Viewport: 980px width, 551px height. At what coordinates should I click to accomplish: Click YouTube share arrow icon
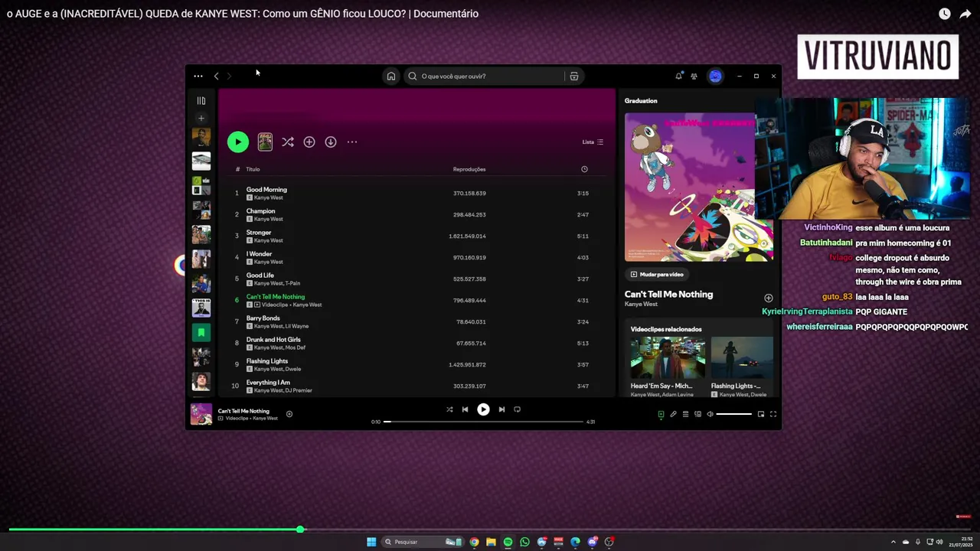coord(965,14)
